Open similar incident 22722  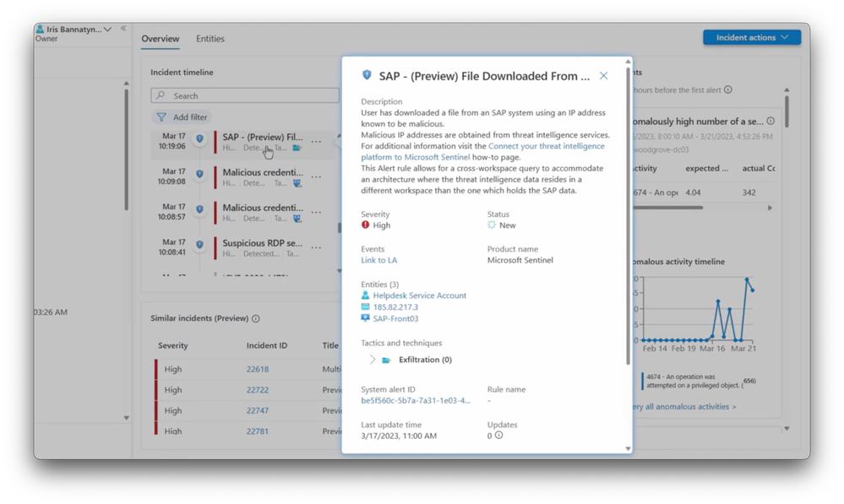258,390
